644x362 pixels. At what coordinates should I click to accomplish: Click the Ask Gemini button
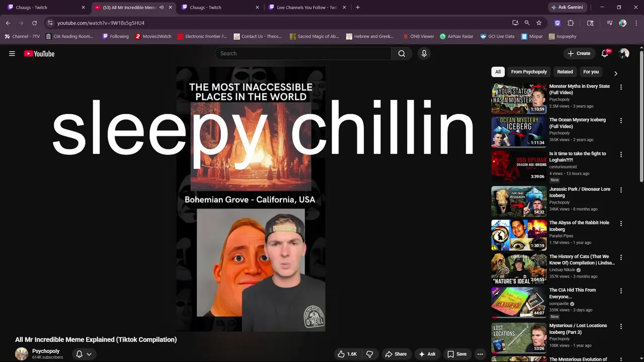click(567, 8)
